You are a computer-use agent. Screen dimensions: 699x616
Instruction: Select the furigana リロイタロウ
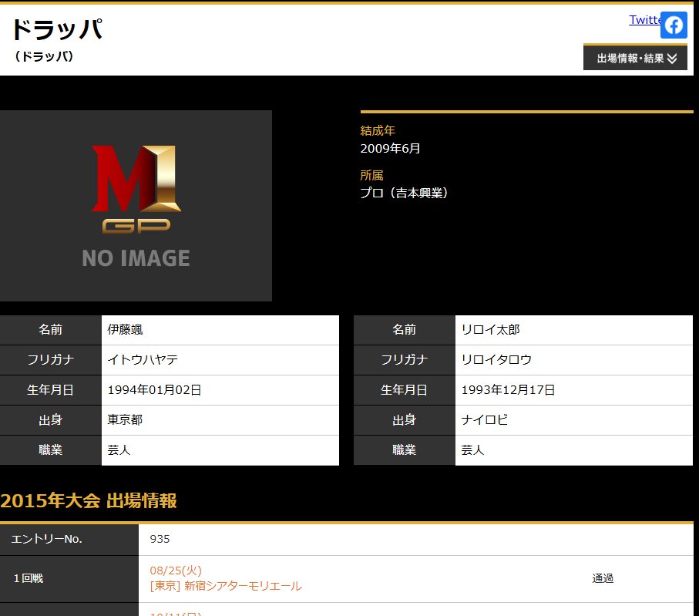click(496, 359)
